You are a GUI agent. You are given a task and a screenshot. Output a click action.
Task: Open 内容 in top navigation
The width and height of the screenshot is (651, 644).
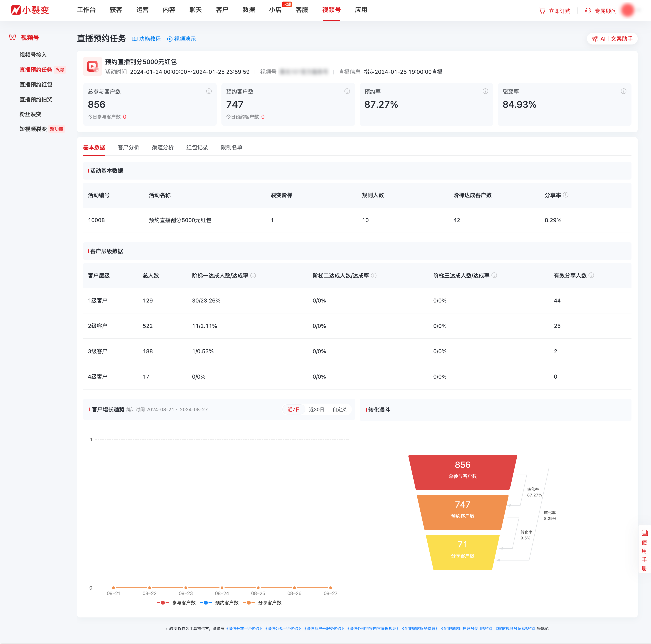click(169, 10)
